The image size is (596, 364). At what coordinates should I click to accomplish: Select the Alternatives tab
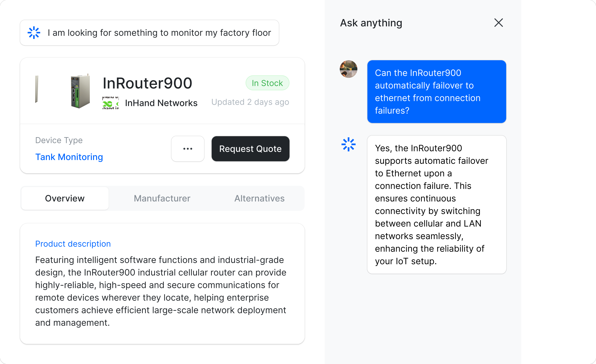[x=259, y=198]
